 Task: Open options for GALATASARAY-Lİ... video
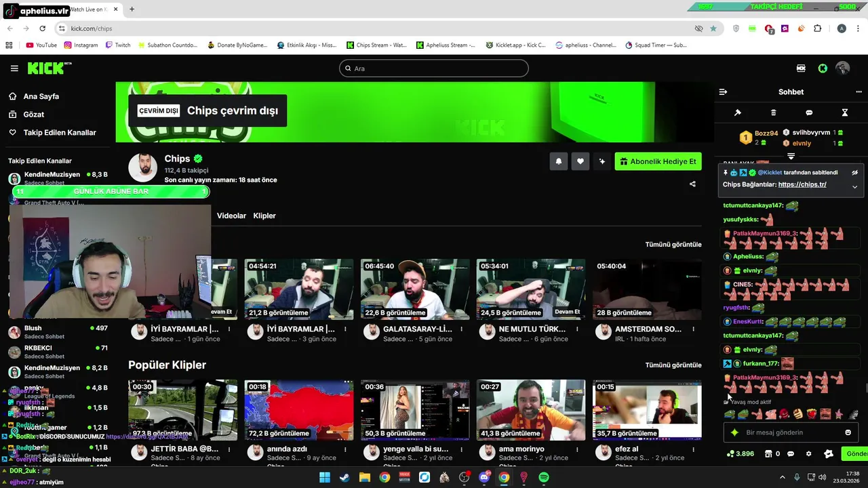point(461,329)
